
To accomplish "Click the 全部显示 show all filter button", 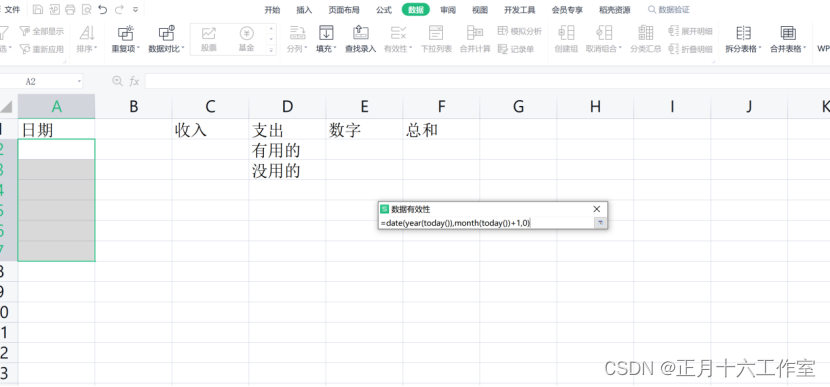I will (41, 31).
